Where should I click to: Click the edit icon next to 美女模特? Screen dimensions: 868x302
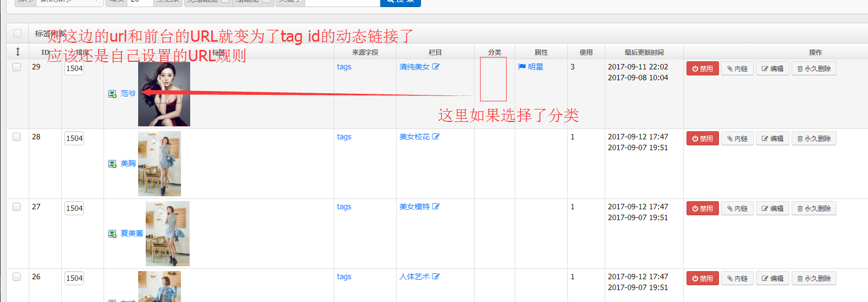click(x=436, y=207)
